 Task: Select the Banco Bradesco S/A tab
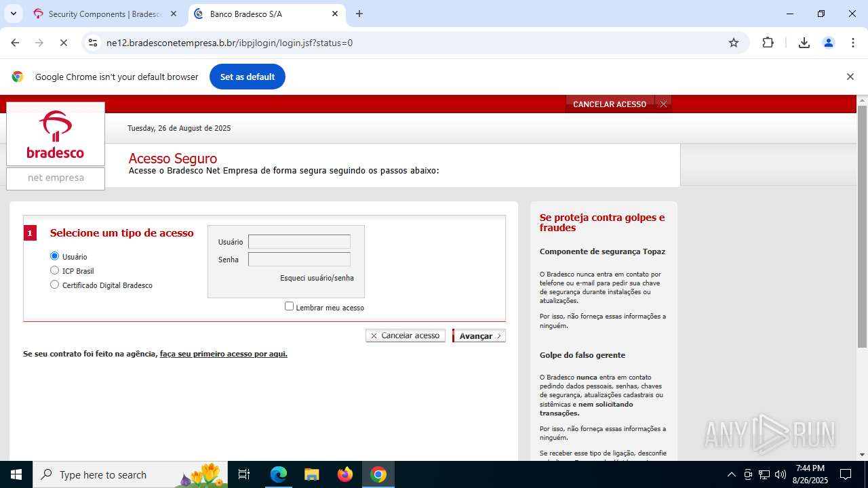(x=267, y=14)
